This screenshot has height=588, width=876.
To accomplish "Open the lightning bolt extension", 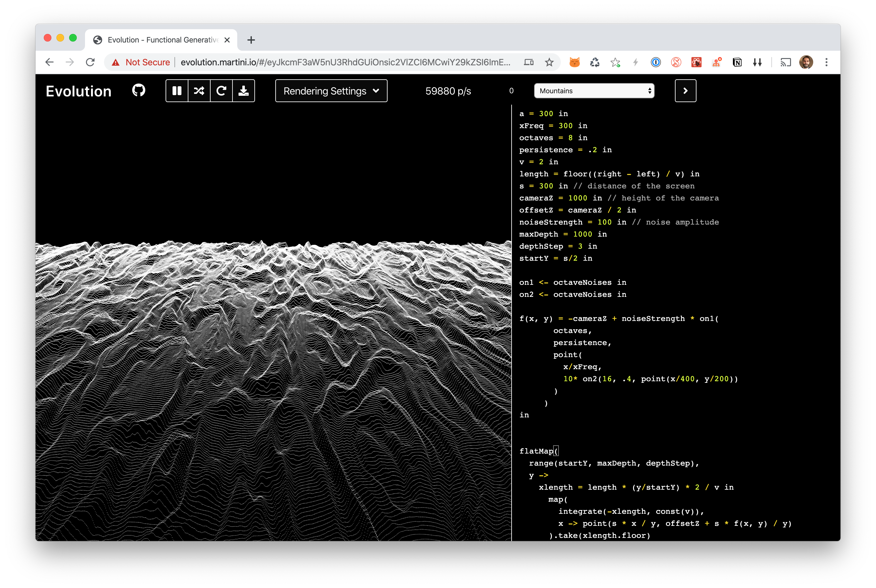I will (635, 62).
